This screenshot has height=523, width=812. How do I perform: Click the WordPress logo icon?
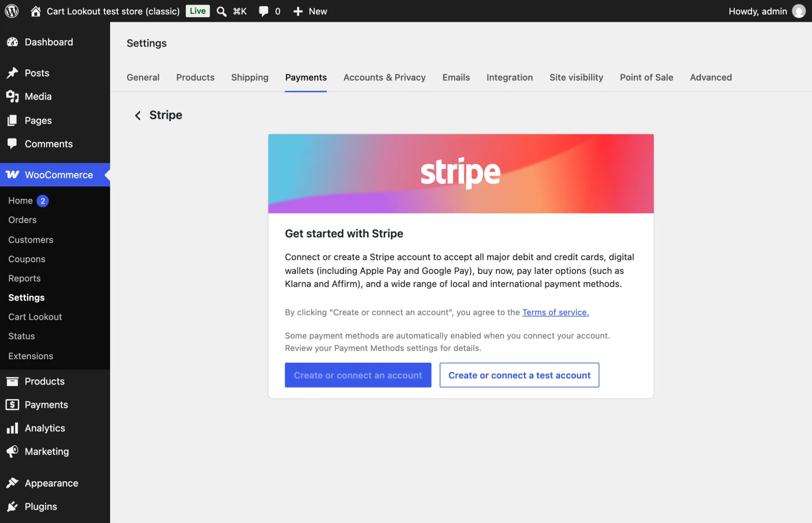point(12,11)
